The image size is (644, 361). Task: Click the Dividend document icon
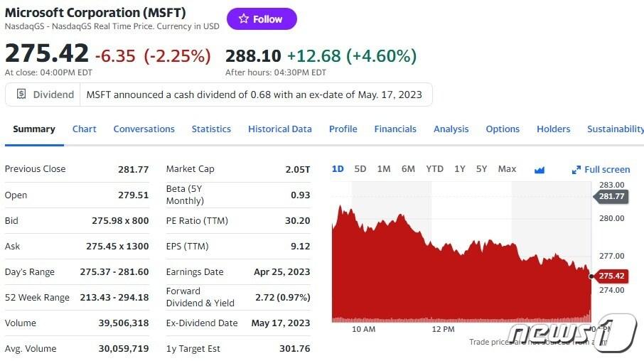click(x=21, y=94)
